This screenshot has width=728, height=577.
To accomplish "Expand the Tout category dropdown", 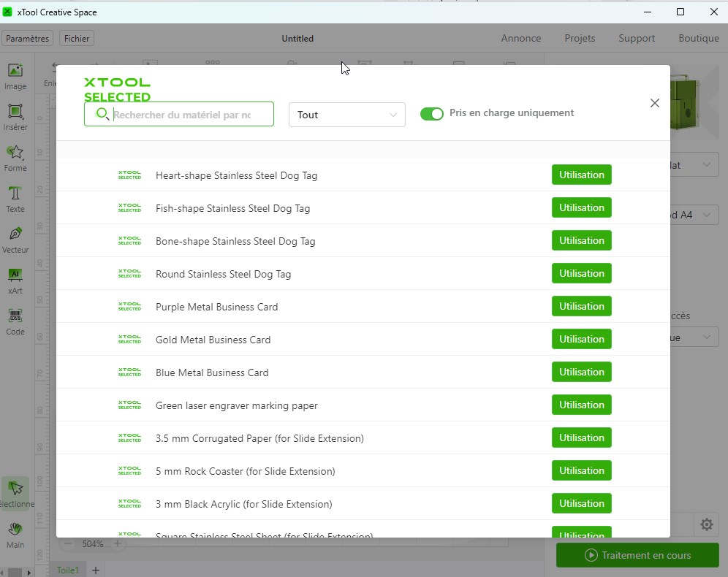I will click(x=346, y=115).
